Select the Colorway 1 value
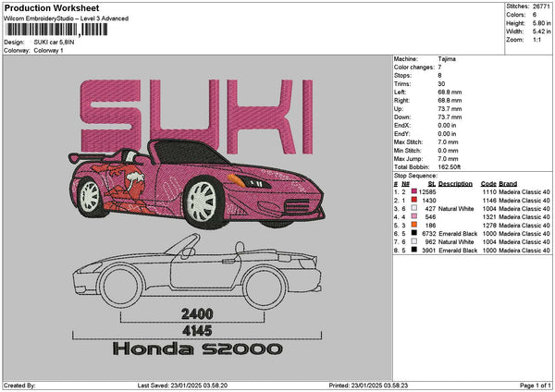 48,51
